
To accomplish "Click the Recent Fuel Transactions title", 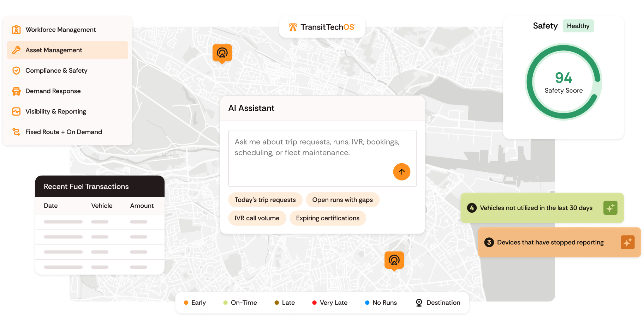I will (x=86, y=187).
